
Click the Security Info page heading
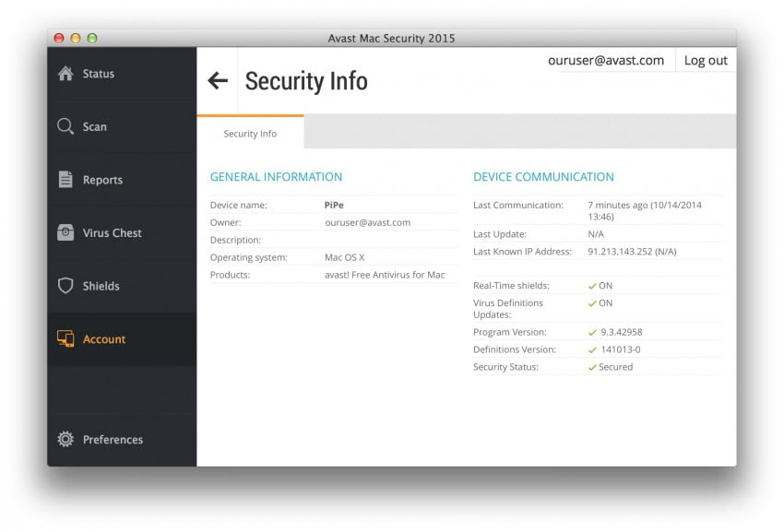click(306, 81)
